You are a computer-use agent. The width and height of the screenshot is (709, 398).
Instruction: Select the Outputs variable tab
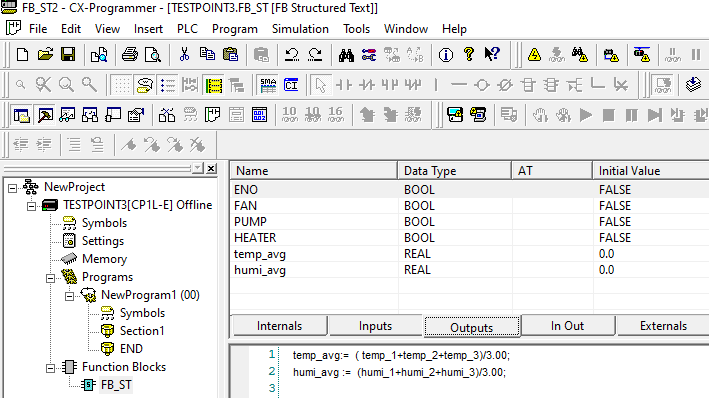[x=472, y=327]
